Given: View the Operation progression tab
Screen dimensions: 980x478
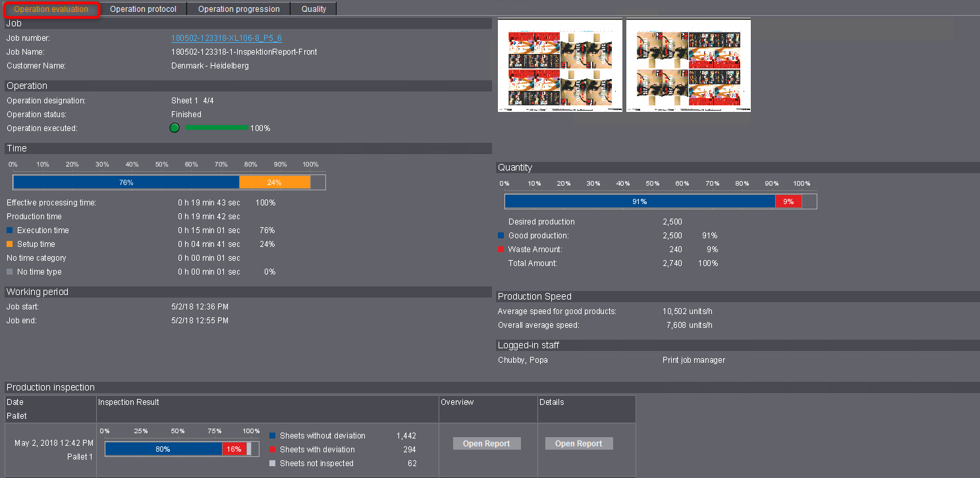Looking at the screenshot, I should click(x=238, y=9).
